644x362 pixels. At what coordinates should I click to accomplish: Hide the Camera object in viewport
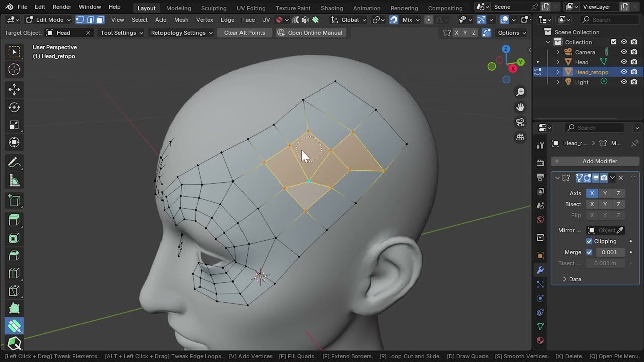pyautogui.click(x=624, y=52)
